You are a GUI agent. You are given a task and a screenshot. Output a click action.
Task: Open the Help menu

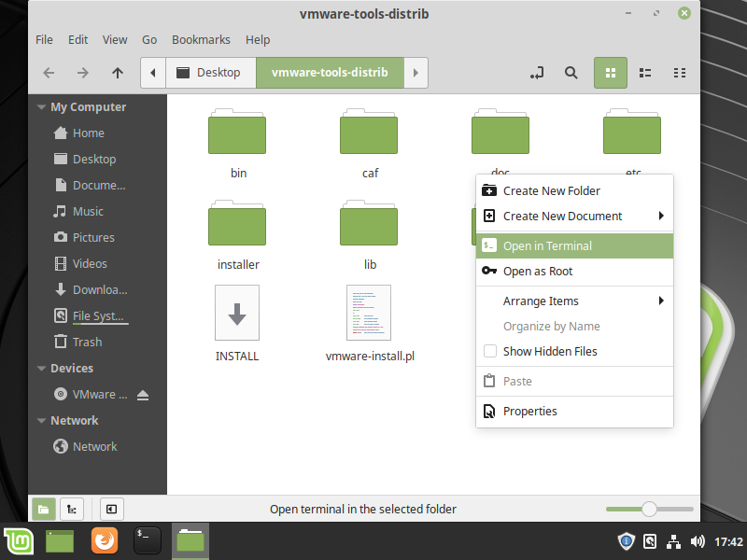pos(258,39)
